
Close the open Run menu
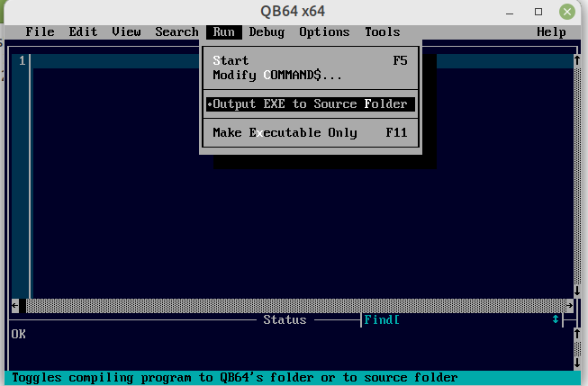click(x=224, y=32)
